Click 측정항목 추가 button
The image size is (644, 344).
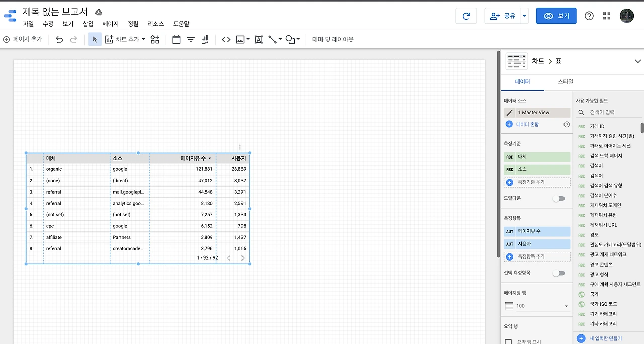tap(537, 256)
